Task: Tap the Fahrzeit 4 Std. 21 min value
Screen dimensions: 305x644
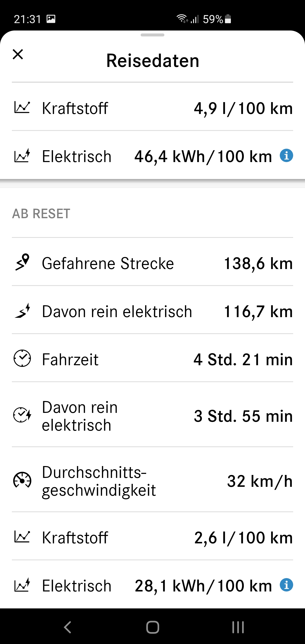Action: (243, 359)
